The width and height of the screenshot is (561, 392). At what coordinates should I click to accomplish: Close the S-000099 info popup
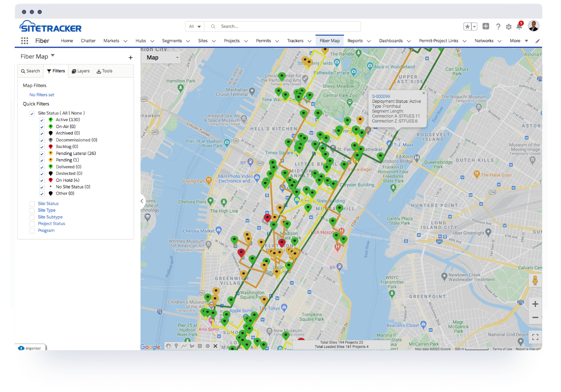pos(424,93)
